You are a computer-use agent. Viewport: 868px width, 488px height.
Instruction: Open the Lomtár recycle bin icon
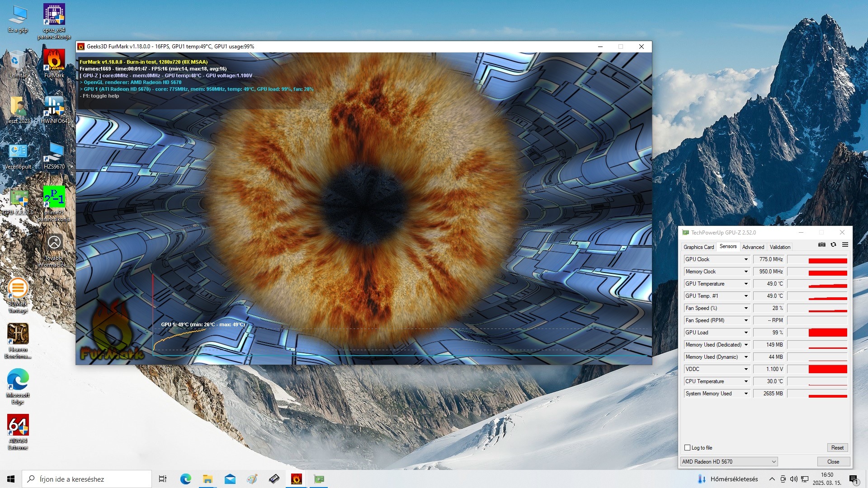point(18,64)
